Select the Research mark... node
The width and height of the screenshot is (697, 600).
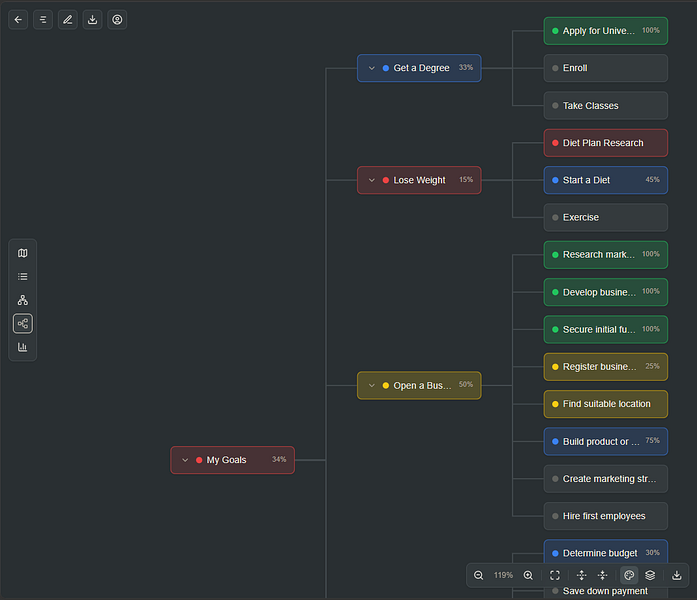tap(605, 255)
